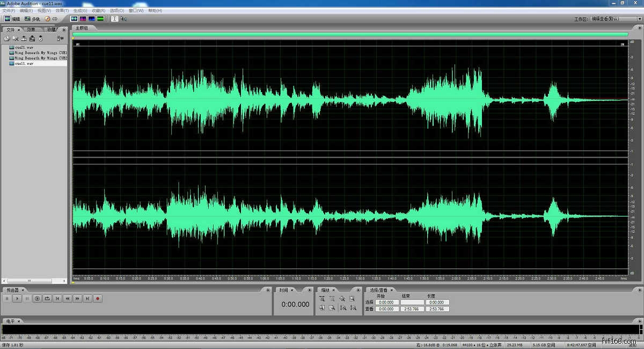Viewport: 644px width, 349px height.
Task: Select the time selection I-beam tool
Action: click(x=114, y=19)
